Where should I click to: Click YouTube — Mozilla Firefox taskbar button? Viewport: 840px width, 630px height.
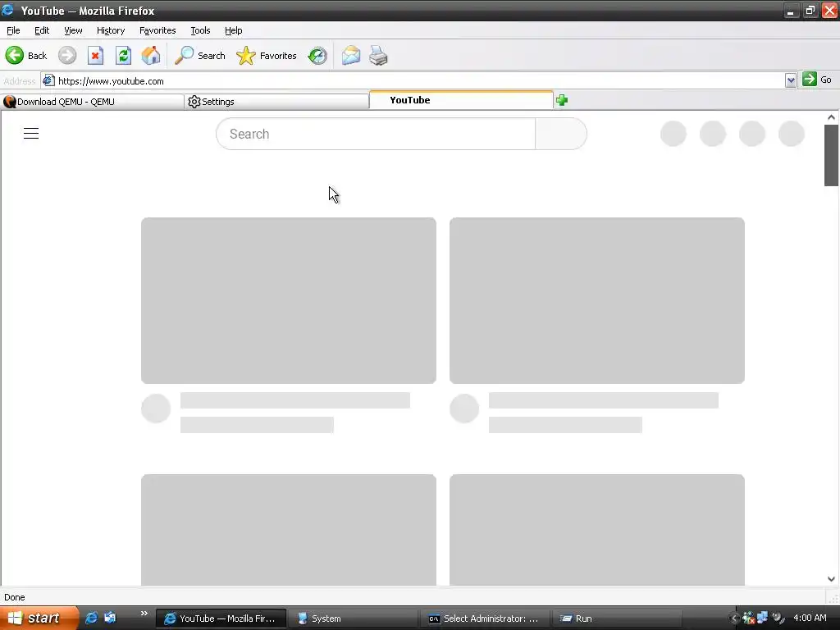coord(221,619)
